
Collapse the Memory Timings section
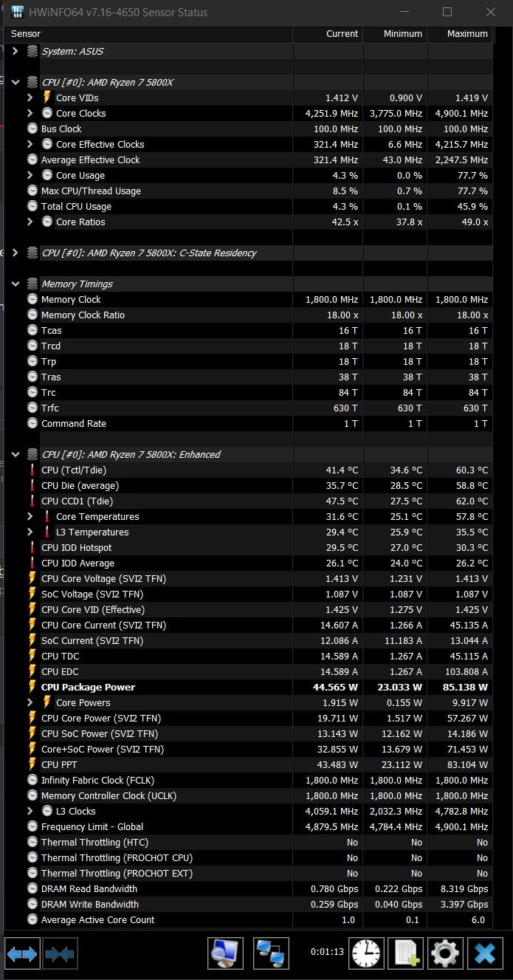(15, 284)
